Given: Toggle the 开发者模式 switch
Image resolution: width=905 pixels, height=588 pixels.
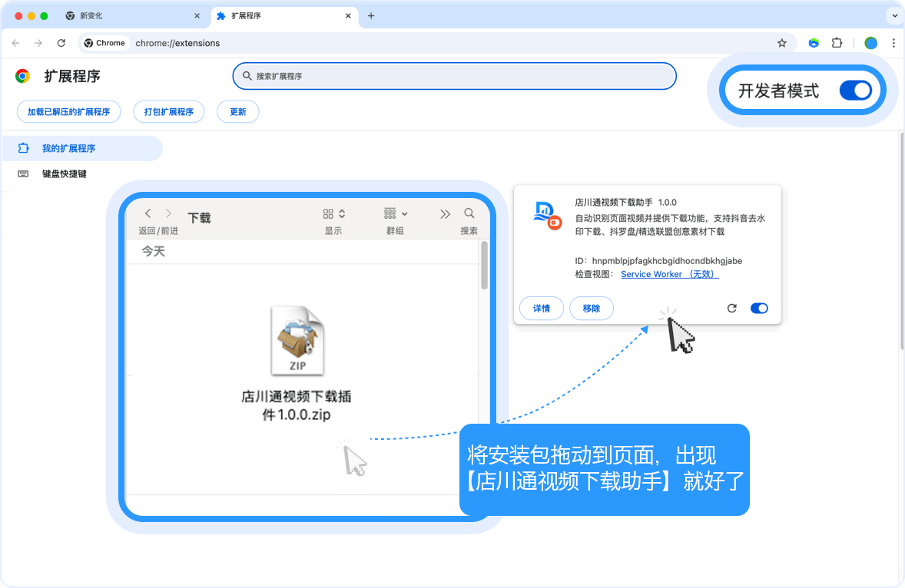Looking at the screenshot, I should (855, 91).
